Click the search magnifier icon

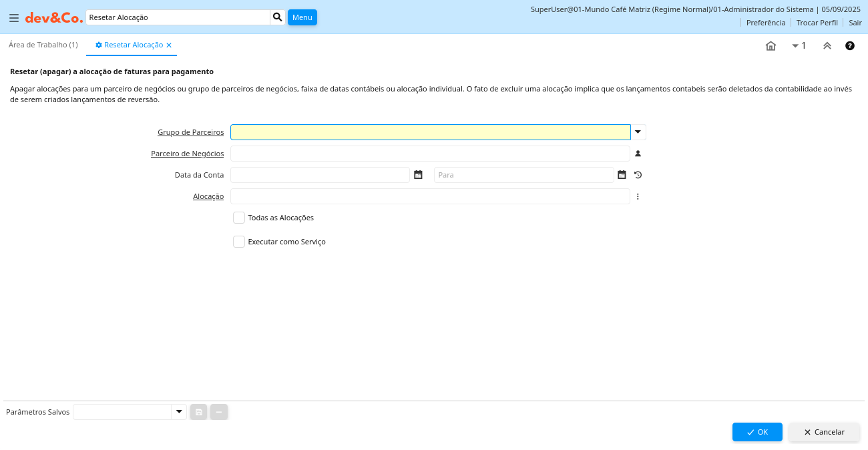[x=277, y=17]
